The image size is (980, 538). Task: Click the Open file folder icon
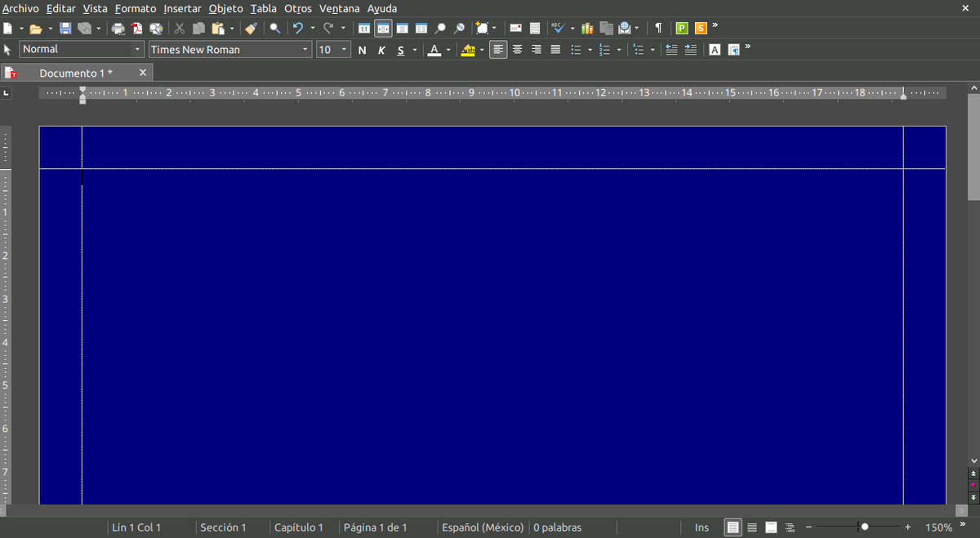coord(35,29)
